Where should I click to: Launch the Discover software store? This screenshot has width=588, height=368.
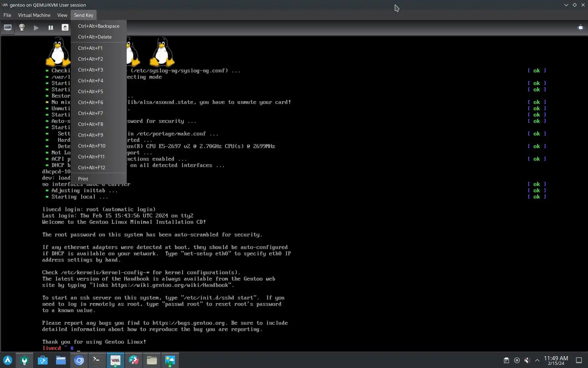coord(43,360)
